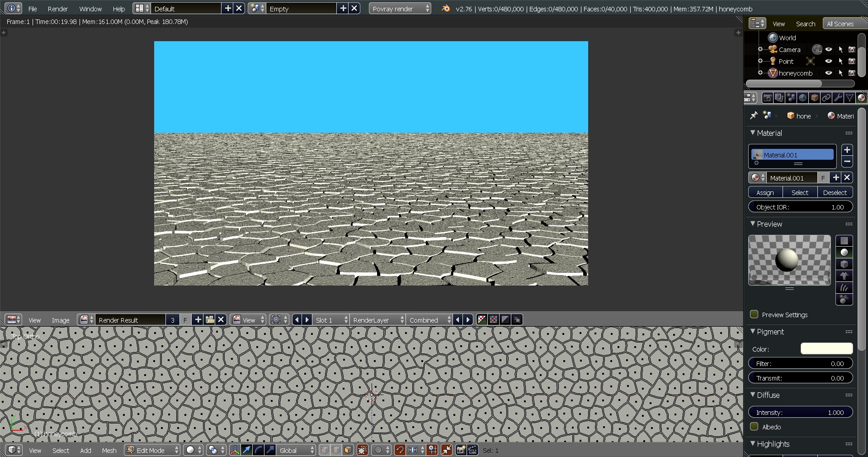Open the Edit Mode dropdown
Image resolution: width=868 pixels, height=457 pixels.
pyautogui.click(x=152, y=450)
